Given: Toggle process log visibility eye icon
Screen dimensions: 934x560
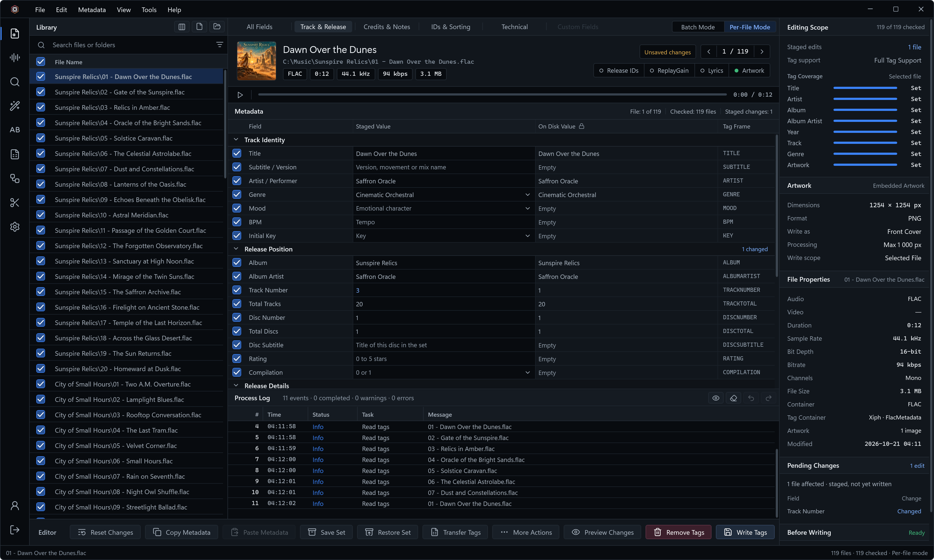Looking at the screenshot, I should click(x=716, y=398).
